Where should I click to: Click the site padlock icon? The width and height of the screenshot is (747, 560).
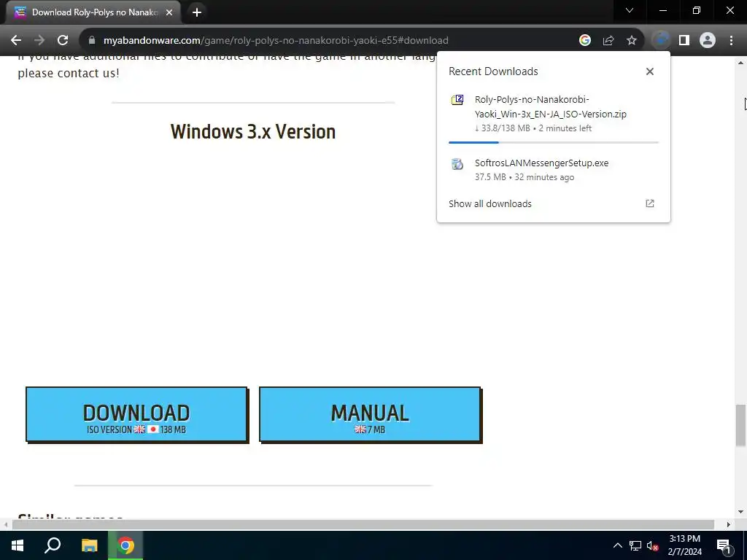(x=92, y=41)
